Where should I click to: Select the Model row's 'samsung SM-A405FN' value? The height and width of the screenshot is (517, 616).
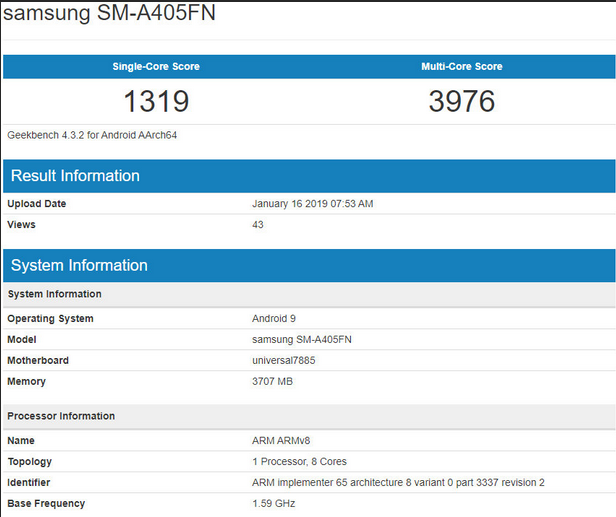coord(302,339)
